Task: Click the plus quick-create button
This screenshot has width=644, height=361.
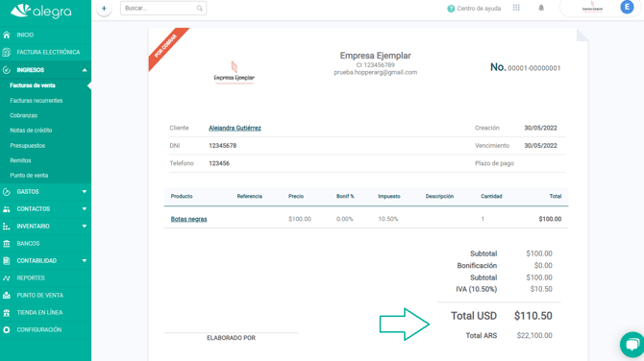Action: point(104,9)
